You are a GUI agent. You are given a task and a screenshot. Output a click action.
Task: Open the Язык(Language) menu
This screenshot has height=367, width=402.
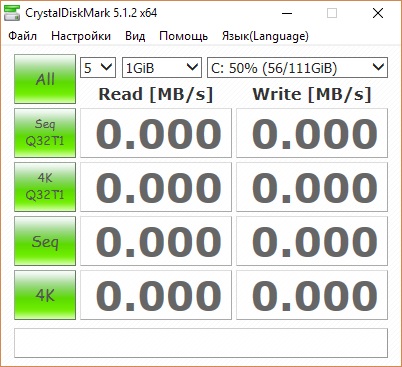(265, 36)
